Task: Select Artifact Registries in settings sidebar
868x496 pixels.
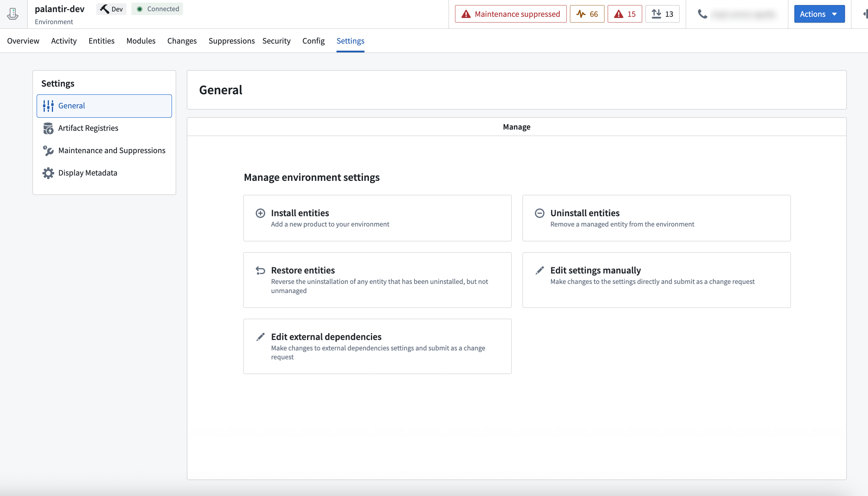Action: (88, 128)
